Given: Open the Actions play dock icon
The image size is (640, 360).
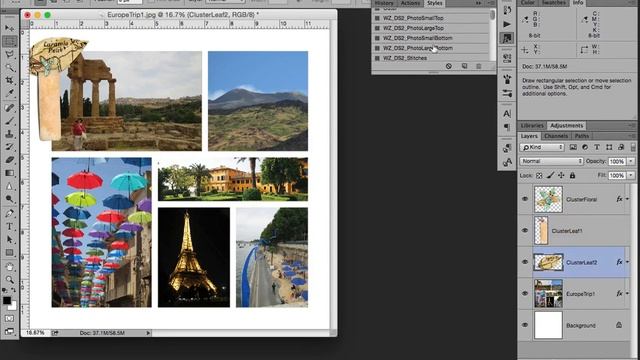Looking at the screenshot, I should (507, 24).
